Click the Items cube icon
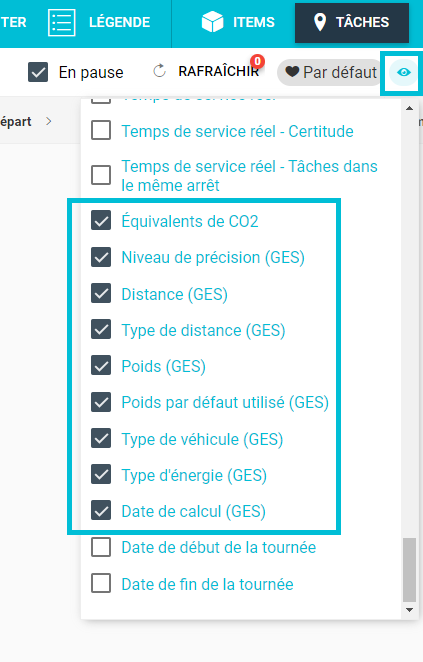 [x=212, y=22]
